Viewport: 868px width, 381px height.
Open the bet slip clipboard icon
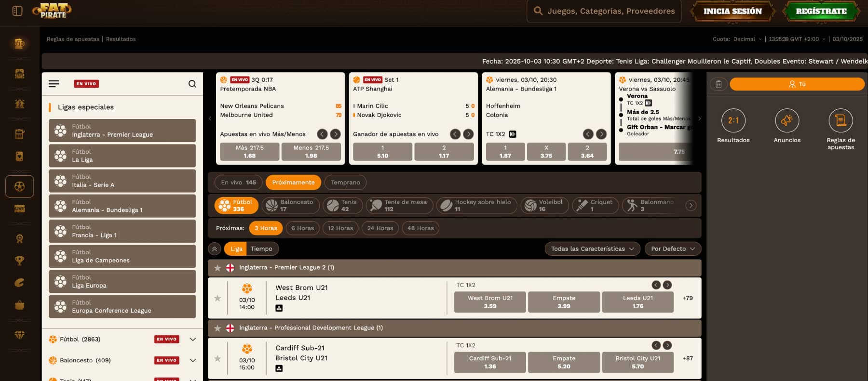[719, 84]
